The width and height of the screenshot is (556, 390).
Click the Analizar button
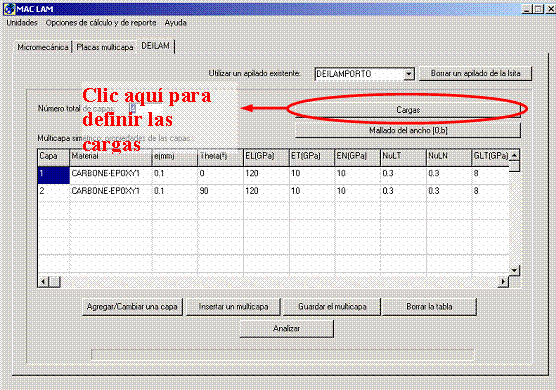pyautogui.click(x=287, y=329)
